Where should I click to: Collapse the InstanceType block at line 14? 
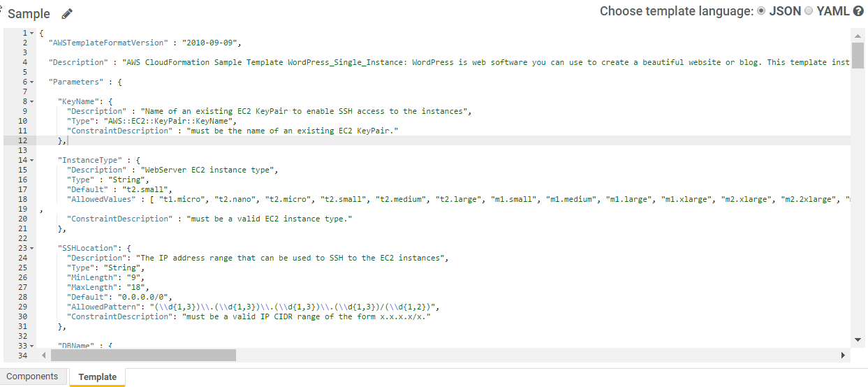point(32,160)
